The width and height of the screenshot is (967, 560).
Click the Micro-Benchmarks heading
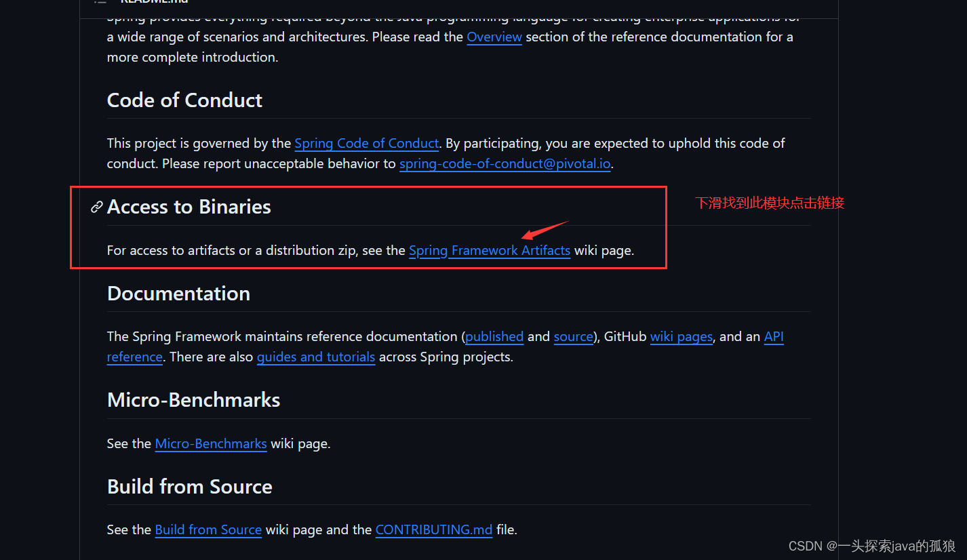point(194,400)
